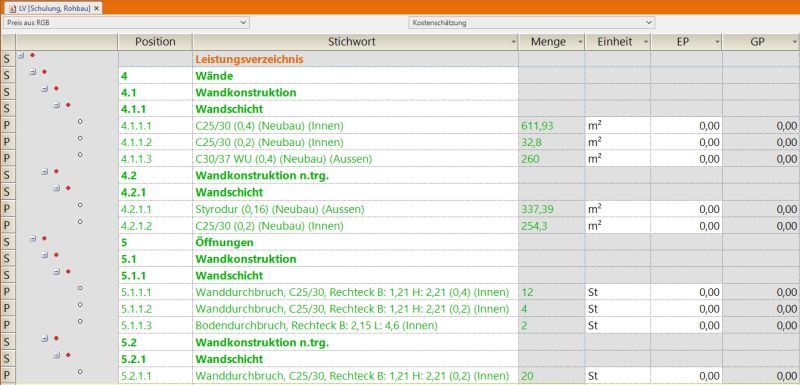Click the P marker of position 5.1.1.3
Image resolution: width=800 pixels, height=385 pixels.
(x=7, y=325)
